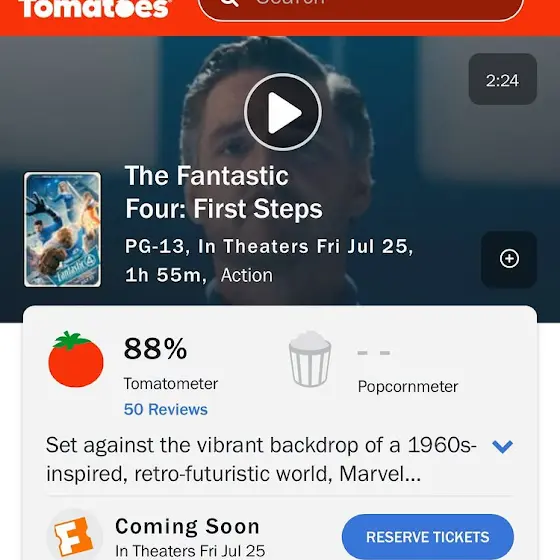Screen dimensions: 560x560
Task: Click the 2:24 trailer duration badge
Action: pyautogui.click(x=502, y=79)
